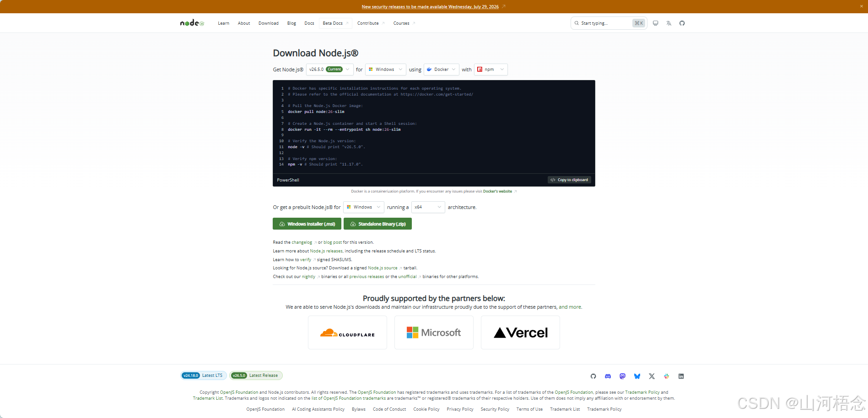Open the Docs nav item

[x=309, y=23]
